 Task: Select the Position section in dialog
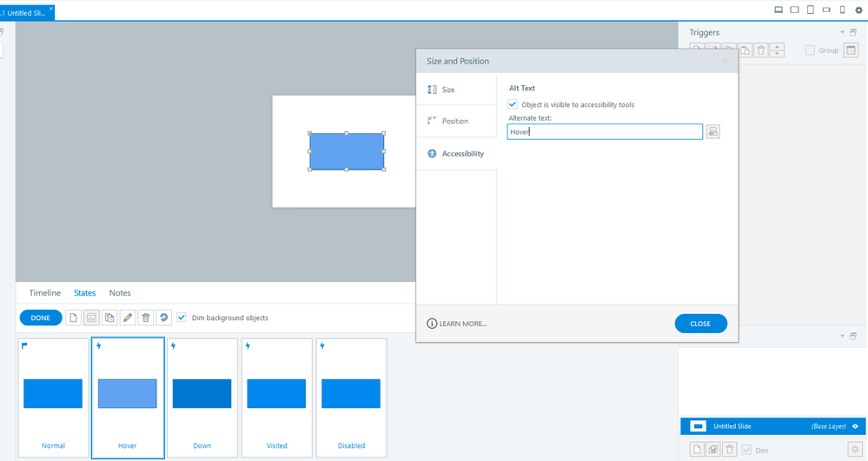(457, 121)
